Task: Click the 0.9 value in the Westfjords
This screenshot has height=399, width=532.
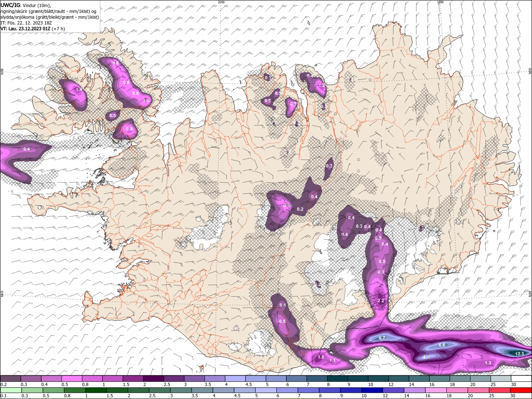Action: (x=129, y=129)
